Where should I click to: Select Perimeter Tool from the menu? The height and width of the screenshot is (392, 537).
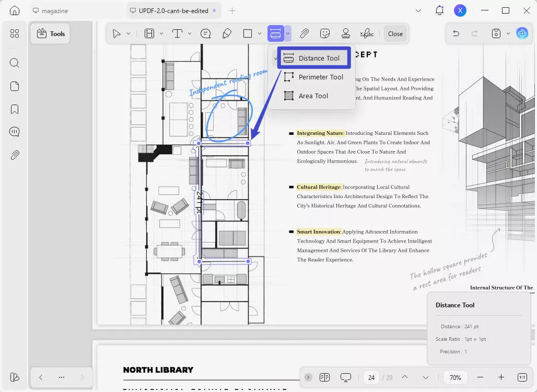pos(320,76)
